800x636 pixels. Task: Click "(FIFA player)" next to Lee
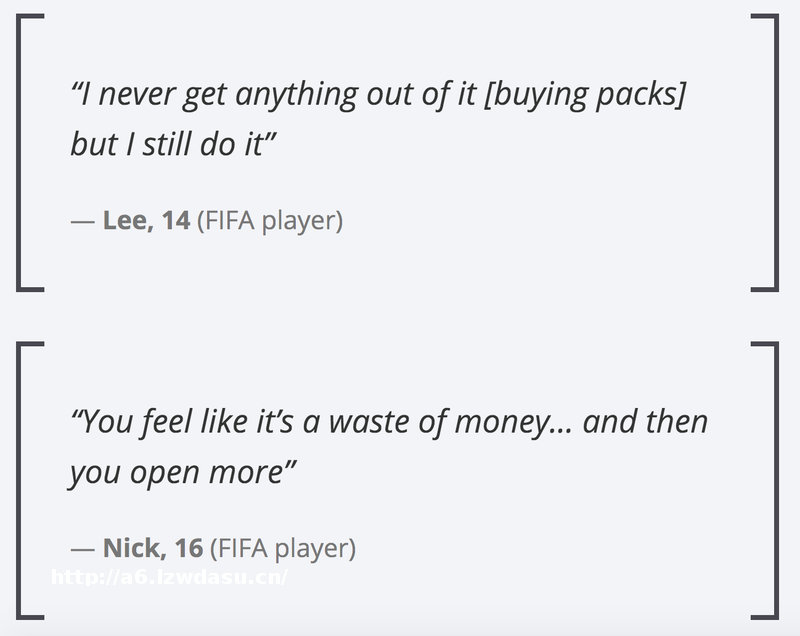tap(269, 220)
